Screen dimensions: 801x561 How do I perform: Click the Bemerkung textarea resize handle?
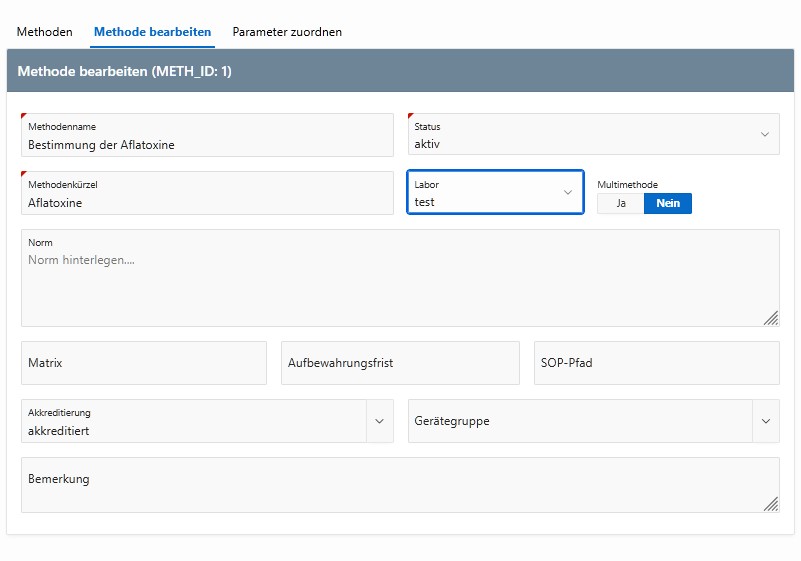click(x=771, y=504)
